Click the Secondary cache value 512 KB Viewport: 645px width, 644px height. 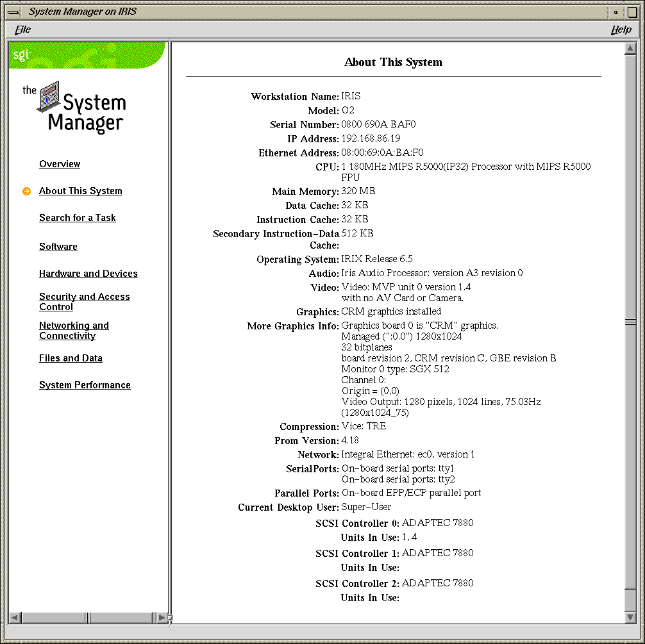pyautogui.click(x=358, y=234)
